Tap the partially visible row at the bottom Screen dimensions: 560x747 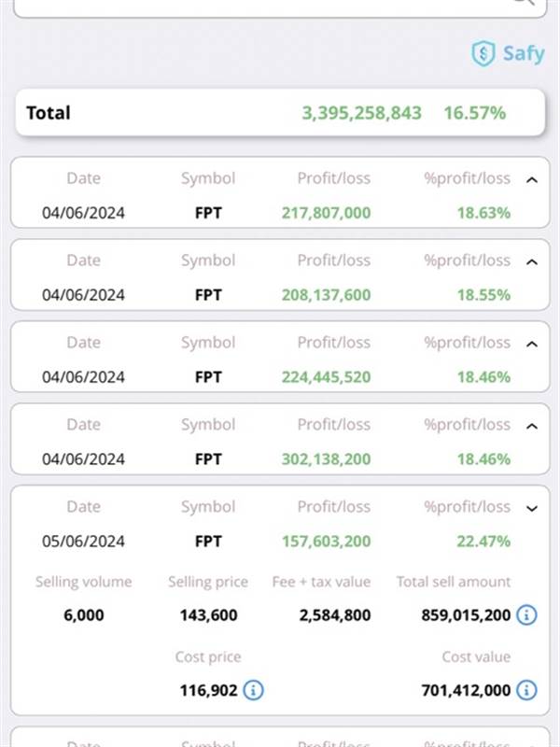(x=280, y=738)
